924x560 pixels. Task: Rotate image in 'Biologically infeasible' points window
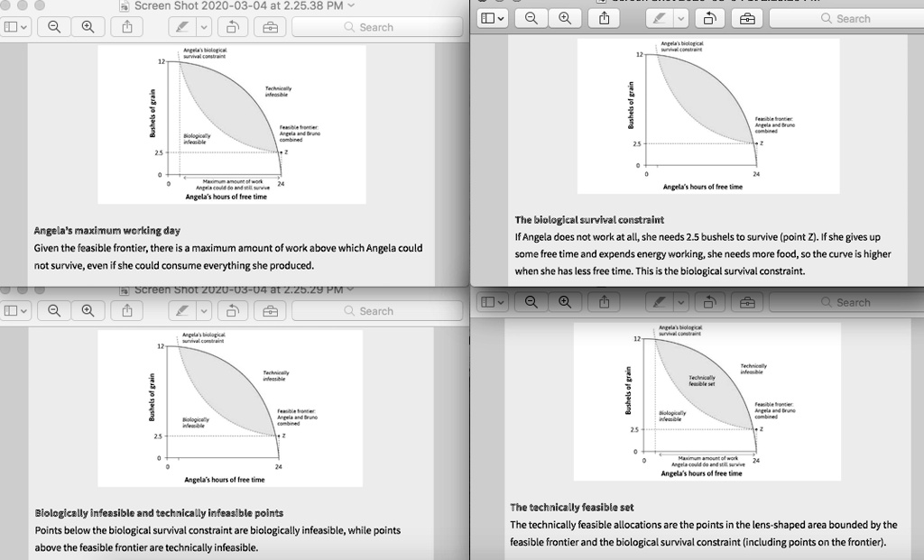(x=233, y=311)
